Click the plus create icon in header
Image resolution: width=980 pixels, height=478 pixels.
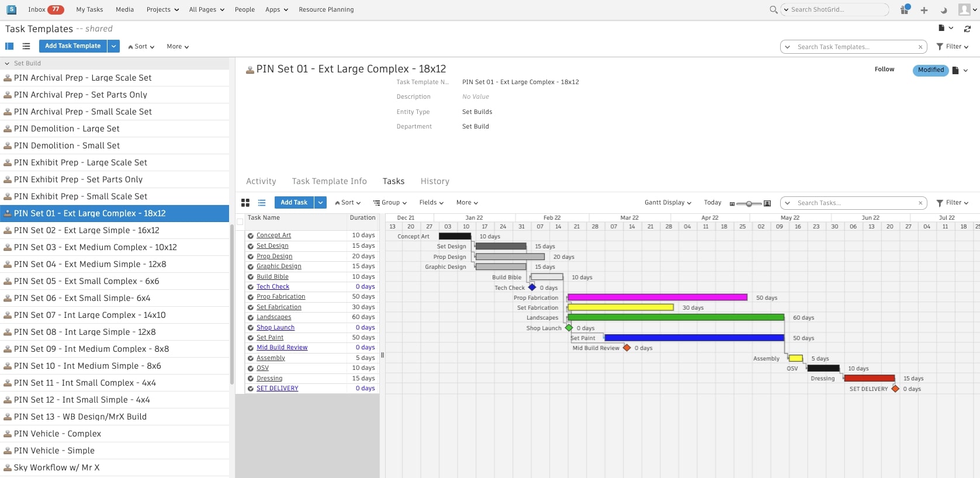tap(924, 10)
